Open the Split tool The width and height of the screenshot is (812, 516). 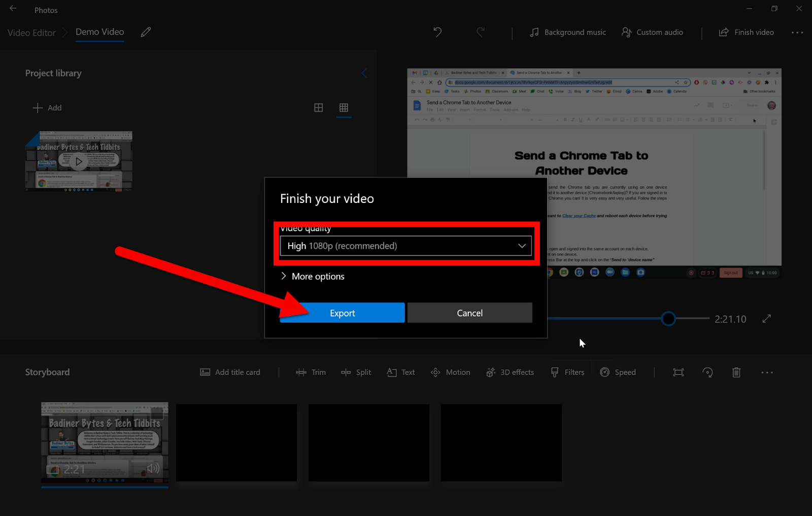(x=356, y=372)
